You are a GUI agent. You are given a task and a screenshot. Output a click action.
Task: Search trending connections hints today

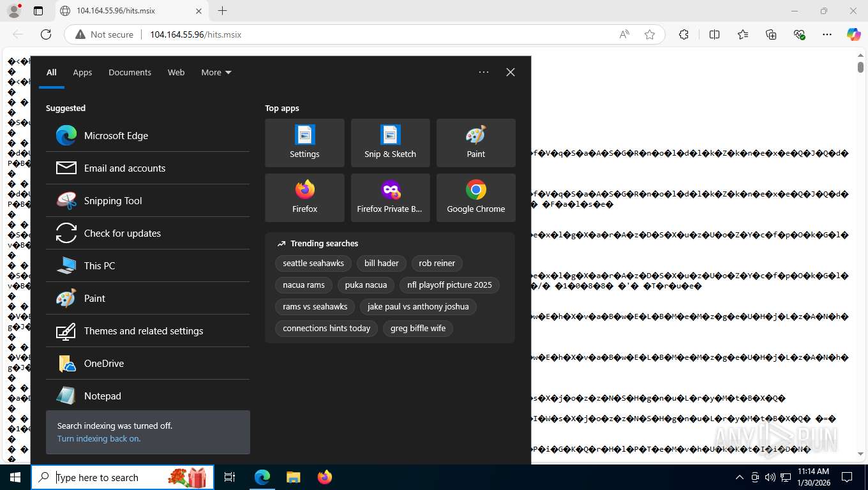point(327,328)
